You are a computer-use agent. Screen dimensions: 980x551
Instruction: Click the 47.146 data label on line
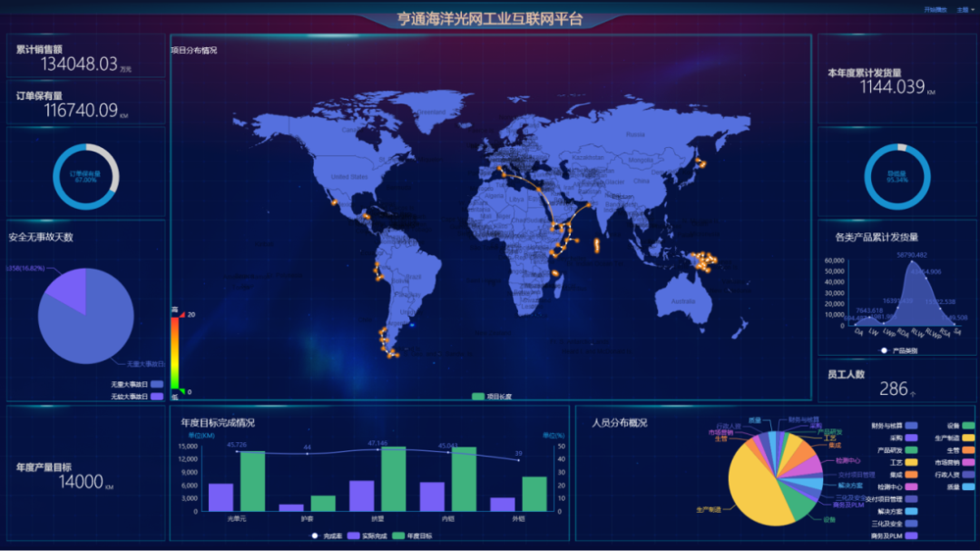pos(377,443)
